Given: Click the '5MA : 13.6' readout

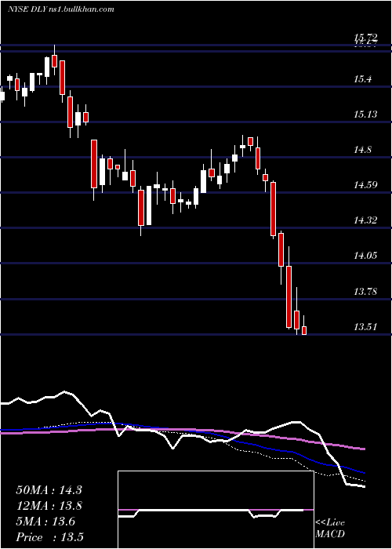Looking at the screenshot, I should (45, 522).
